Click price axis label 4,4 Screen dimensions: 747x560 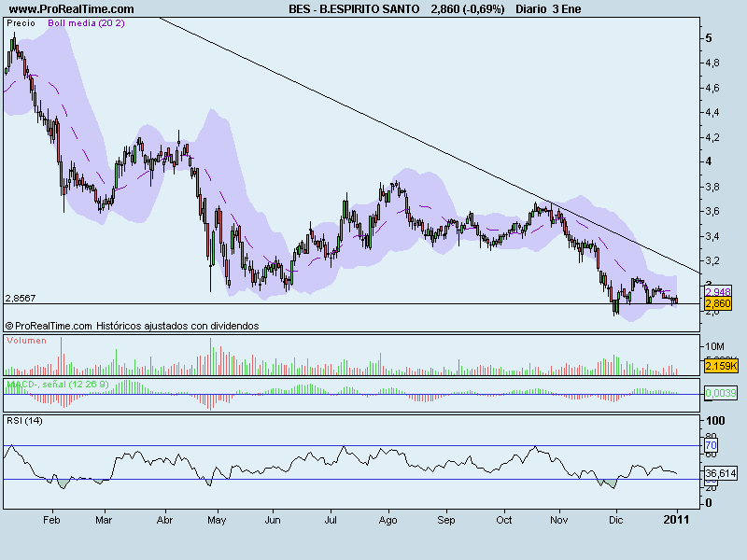[712, 113]
